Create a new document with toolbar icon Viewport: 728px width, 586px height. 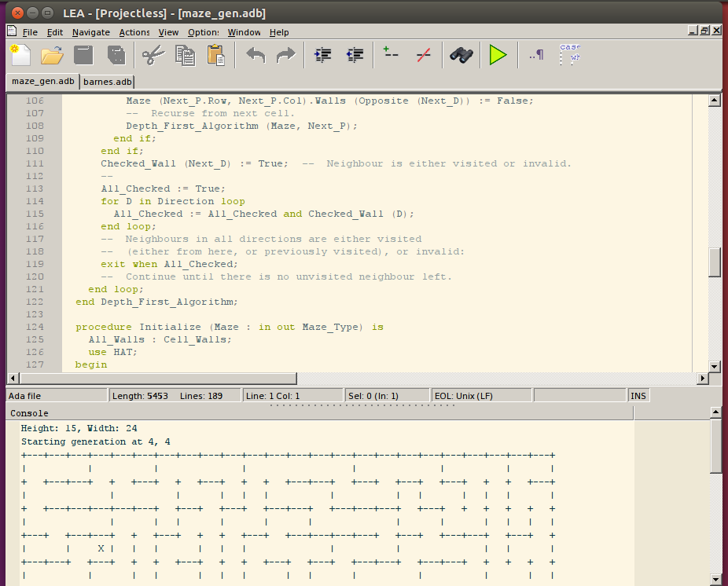pos(21,55)
